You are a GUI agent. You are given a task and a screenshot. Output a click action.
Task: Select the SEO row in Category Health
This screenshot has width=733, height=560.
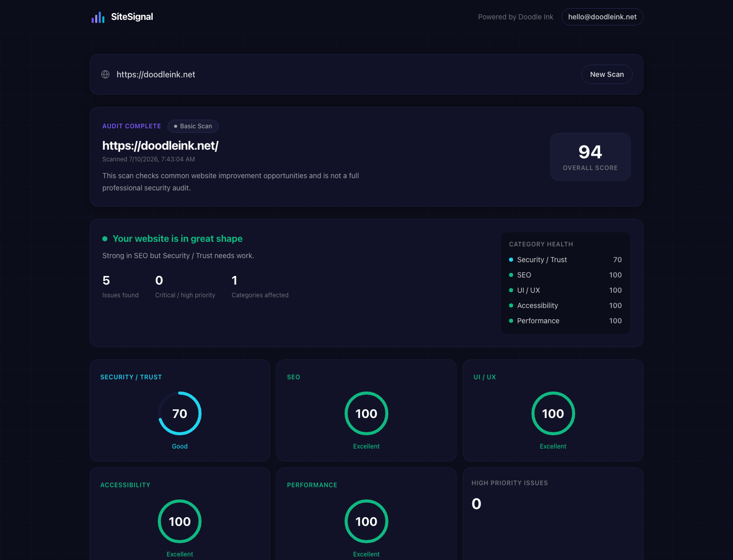pos(566,275)
